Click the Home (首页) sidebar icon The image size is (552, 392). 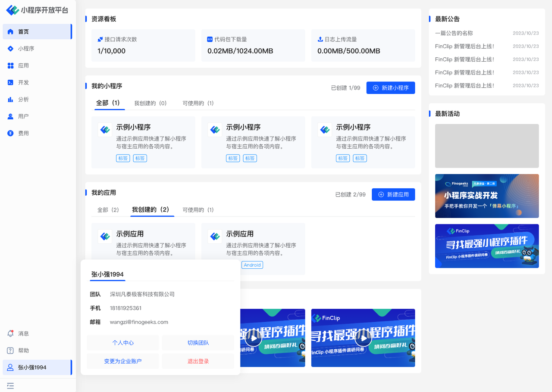click(x=11, y=32)
